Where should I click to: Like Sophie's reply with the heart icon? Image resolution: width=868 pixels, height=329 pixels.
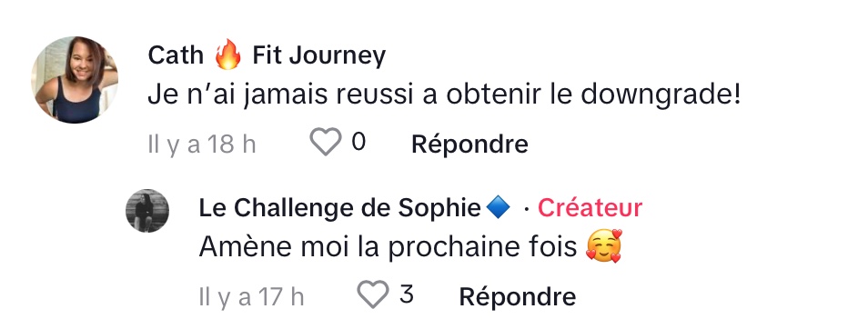point(372,294)
